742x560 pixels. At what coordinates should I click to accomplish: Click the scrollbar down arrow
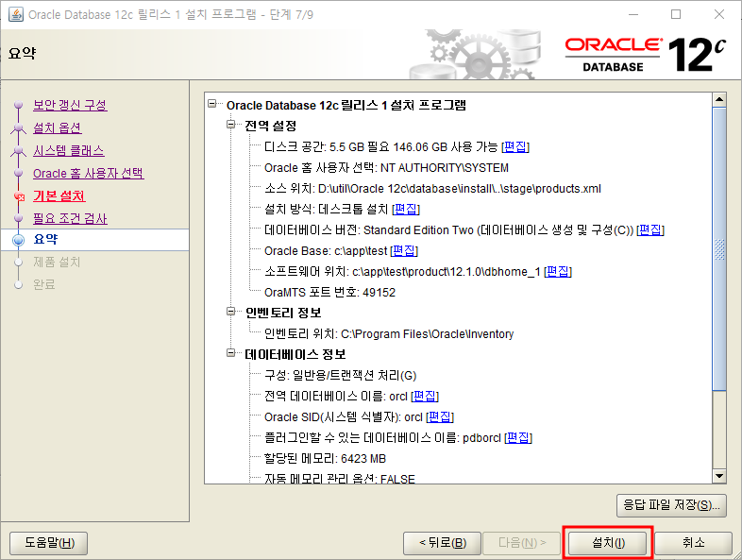[719, 476]
